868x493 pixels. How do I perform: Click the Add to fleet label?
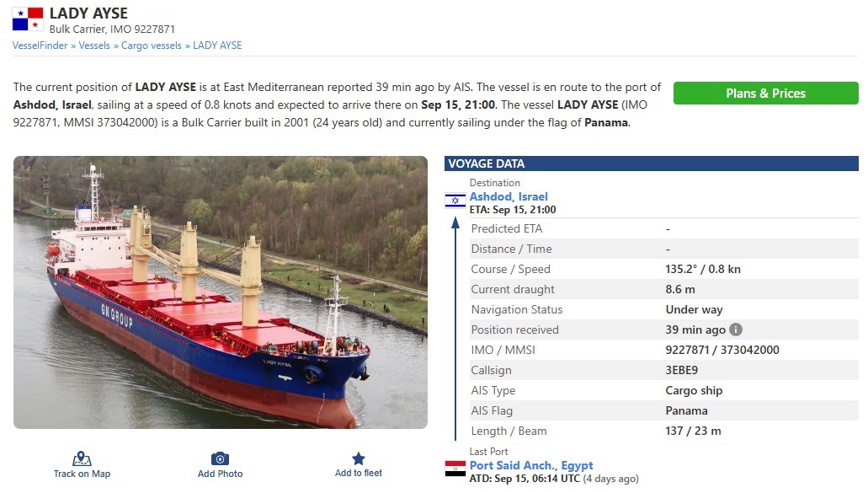[x=359, y=473]
